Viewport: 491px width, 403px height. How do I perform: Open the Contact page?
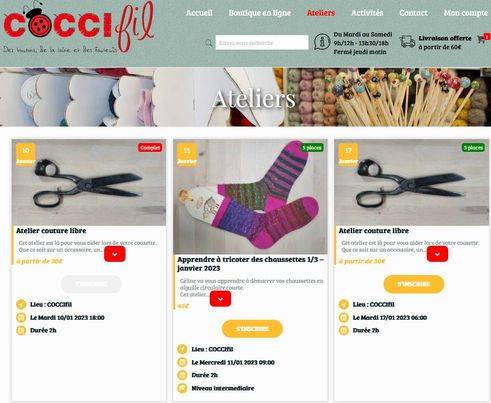click(x=413, y=13)
